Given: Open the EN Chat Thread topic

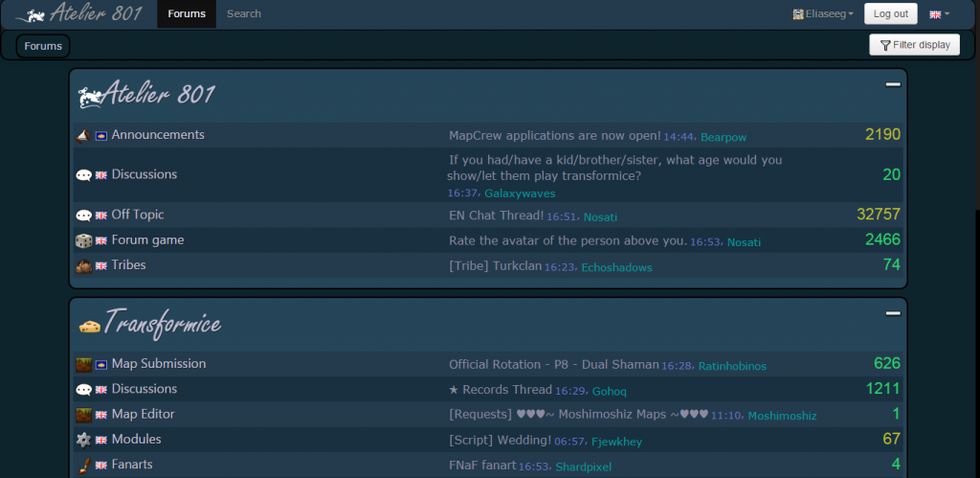Looking at the screenshot, I should tap(497, 216).
